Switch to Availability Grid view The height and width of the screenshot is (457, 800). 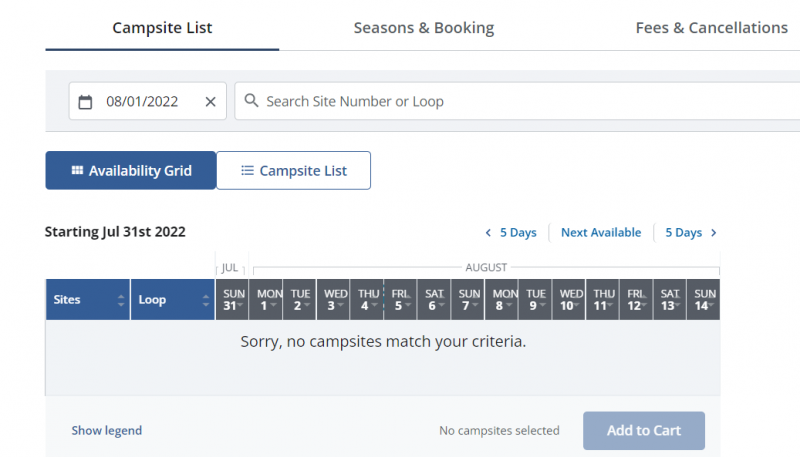(x=130, y=170)
